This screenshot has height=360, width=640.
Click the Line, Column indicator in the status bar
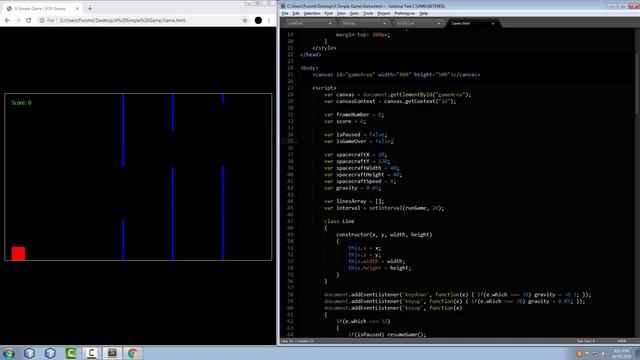(297, 341)
